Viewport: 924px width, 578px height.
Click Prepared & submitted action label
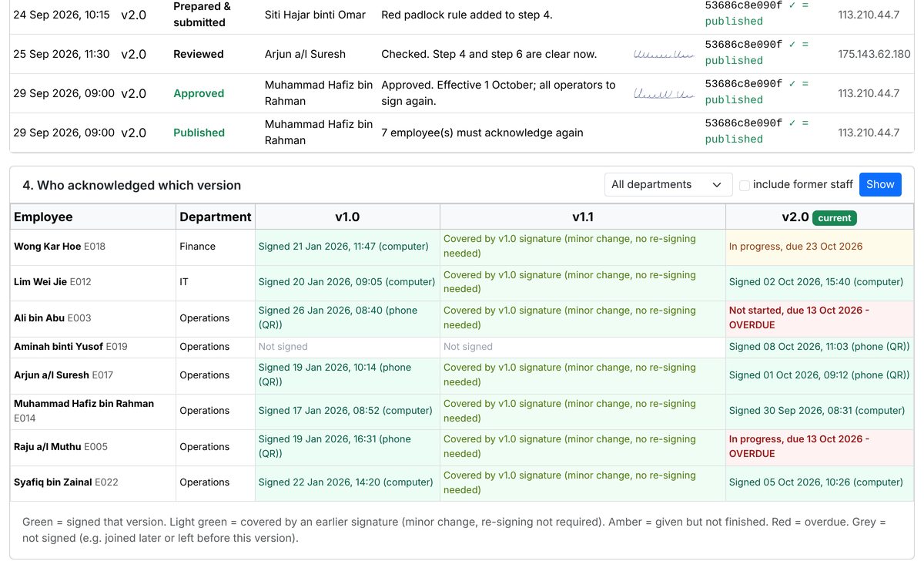tap(202, 15)
